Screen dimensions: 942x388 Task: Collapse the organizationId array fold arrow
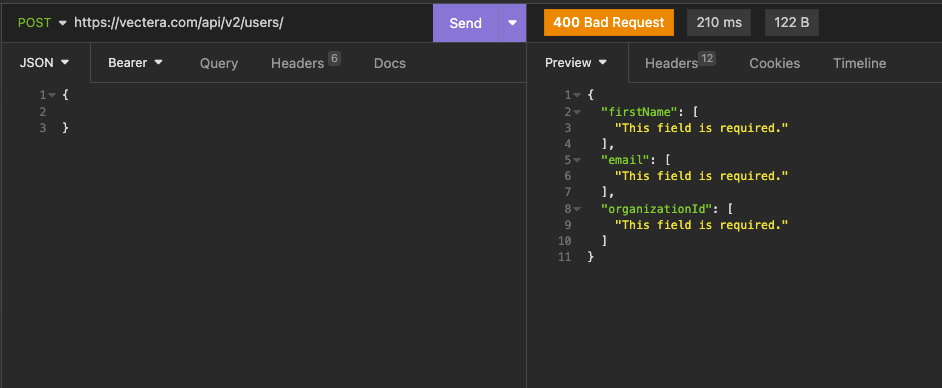coord(577,208)
